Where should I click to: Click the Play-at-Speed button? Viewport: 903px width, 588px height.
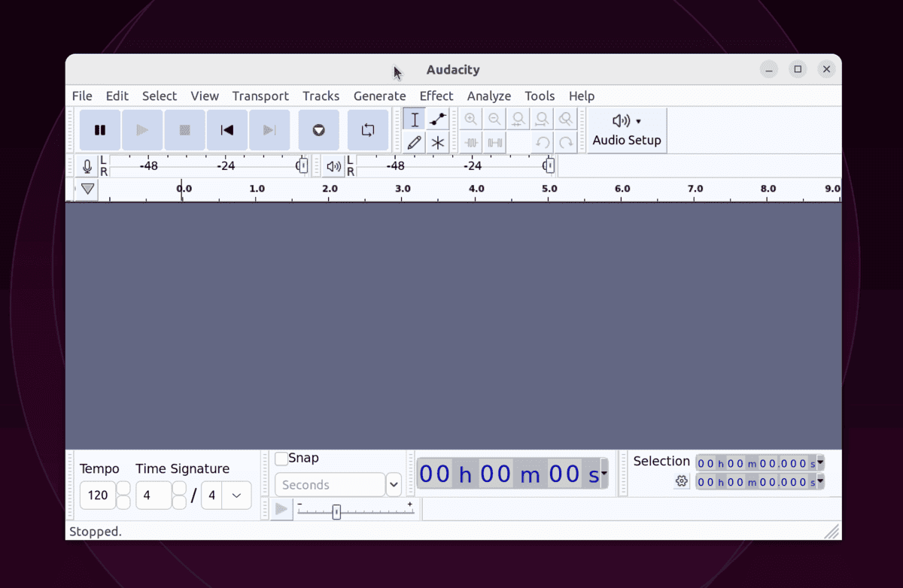coord(281,510)
